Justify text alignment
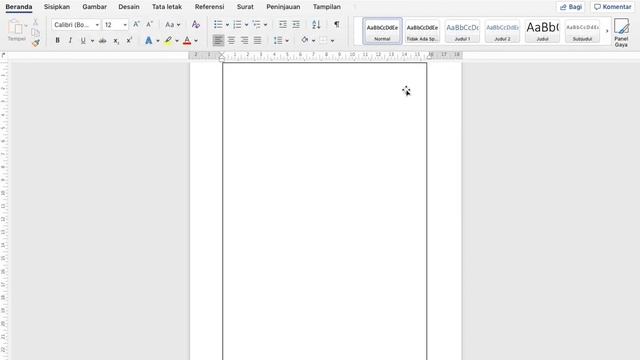Screen dimensions: 640x360 [258, 40]
